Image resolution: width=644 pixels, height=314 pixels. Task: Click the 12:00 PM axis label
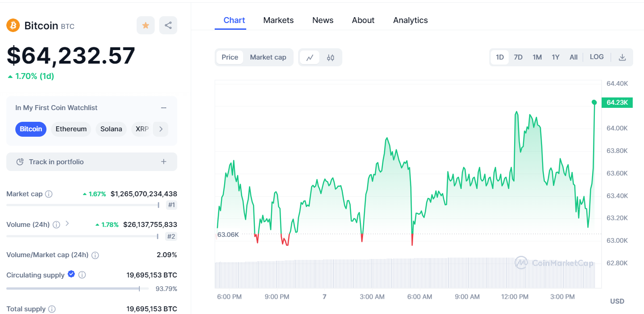[515, 297]
